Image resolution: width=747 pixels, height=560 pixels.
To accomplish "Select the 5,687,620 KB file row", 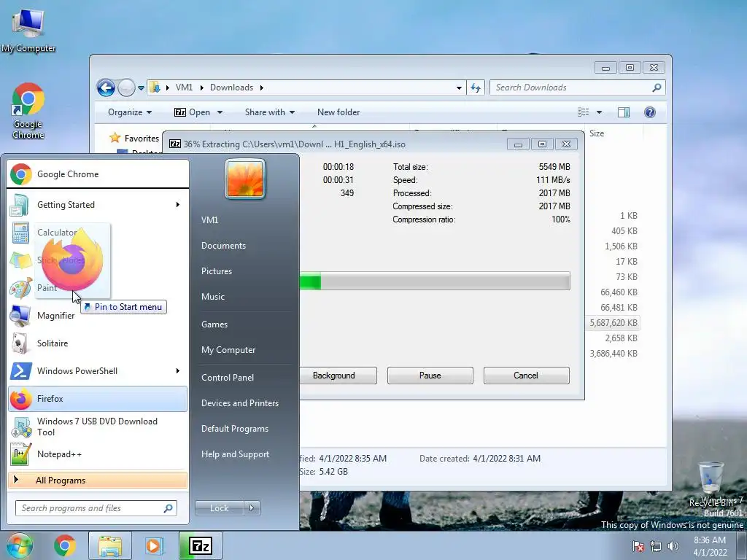I will click(x=614, y=323).
